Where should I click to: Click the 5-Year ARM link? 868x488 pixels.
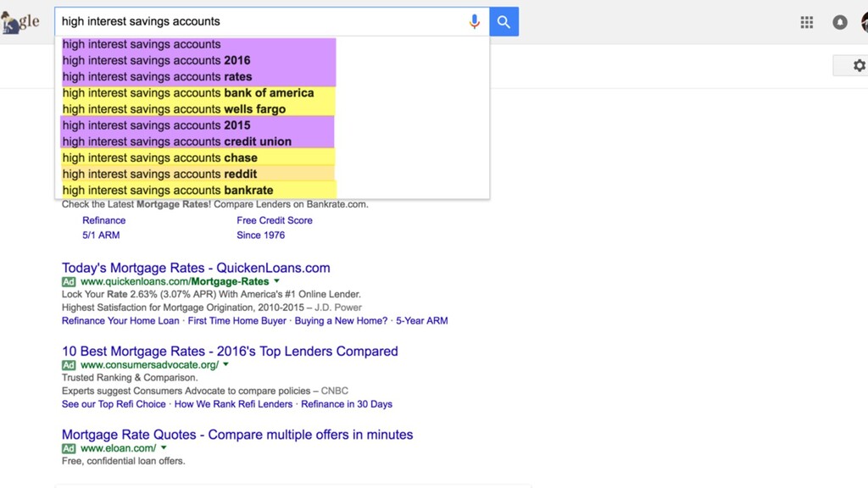pos(422,321)
